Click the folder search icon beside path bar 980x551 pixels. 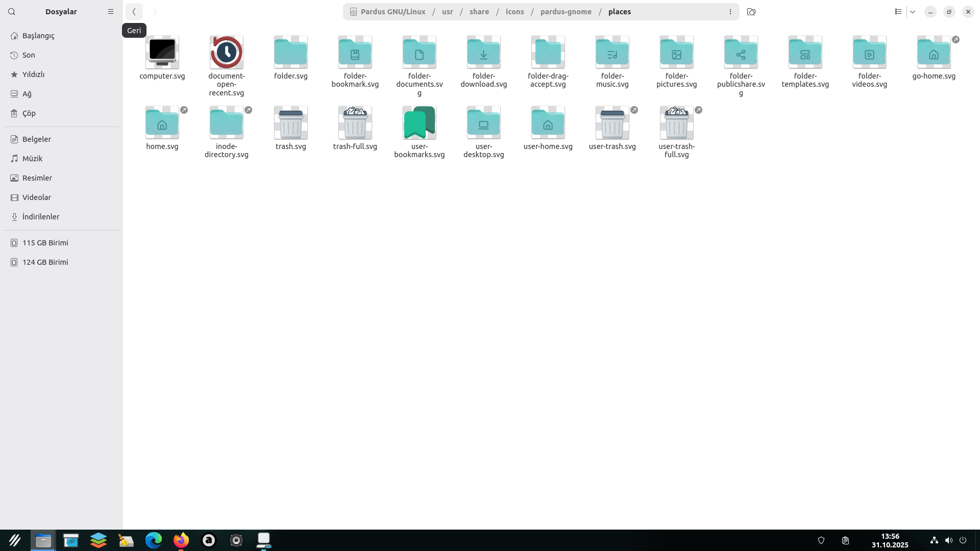[x=751, y=12]
